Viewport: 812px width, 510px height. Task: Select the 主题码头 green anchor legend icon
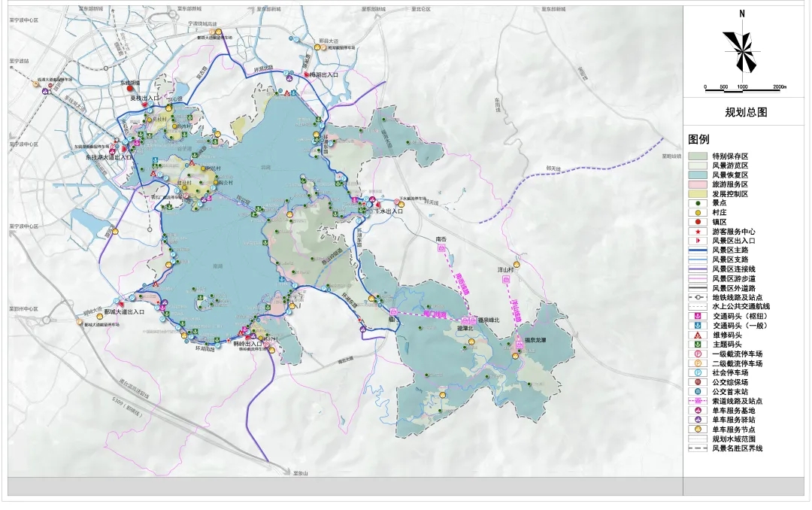pos(699,345)
